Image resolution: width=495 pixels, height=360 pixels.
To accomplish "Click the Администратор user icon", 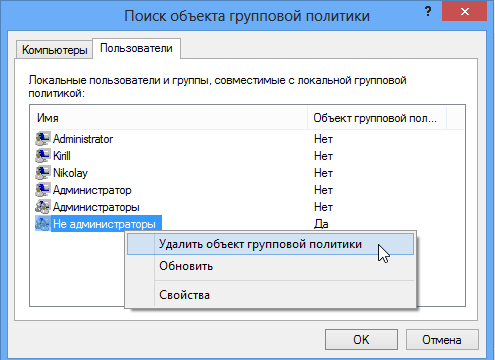I will (x=43, y=190).
